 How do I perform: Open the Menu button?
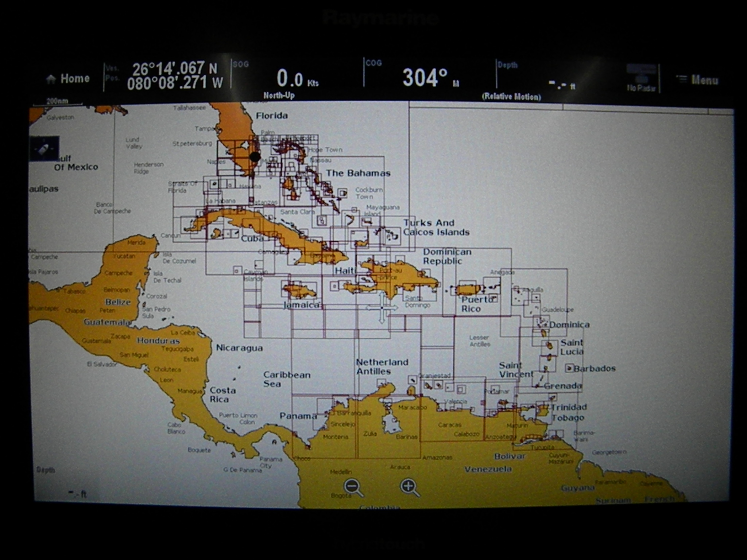(x=697, y=80)
